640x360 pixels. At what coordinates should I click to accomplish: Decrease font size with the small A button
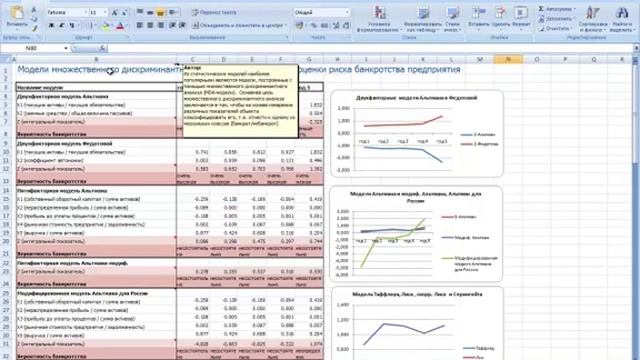click(x=124, y=13)
